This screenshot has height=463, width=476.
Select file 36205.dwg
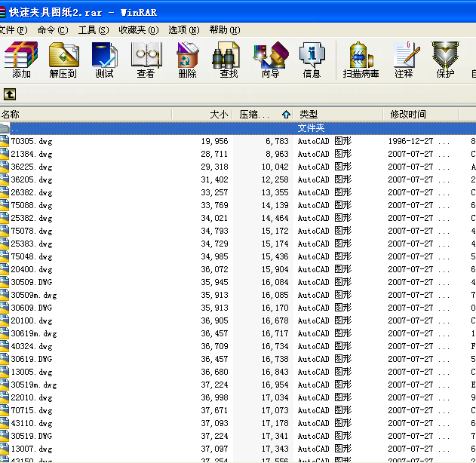32,179
